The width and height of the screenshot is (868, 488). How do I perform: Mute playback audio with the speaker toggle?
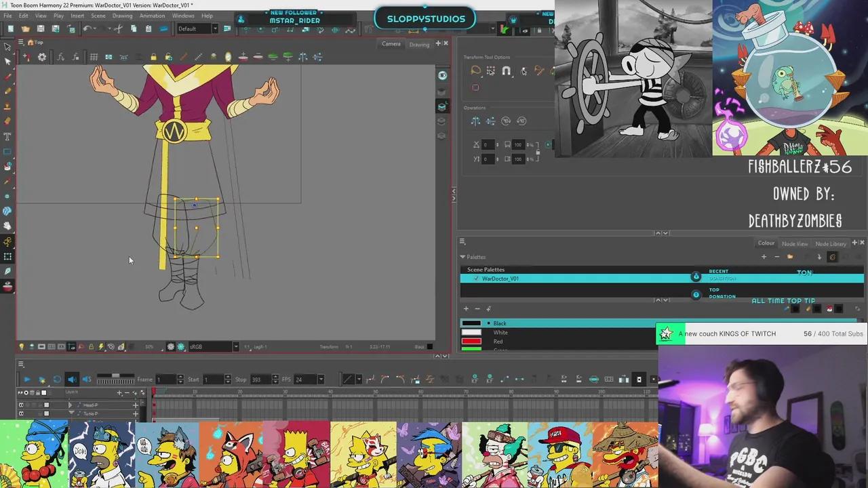[73, 380]
